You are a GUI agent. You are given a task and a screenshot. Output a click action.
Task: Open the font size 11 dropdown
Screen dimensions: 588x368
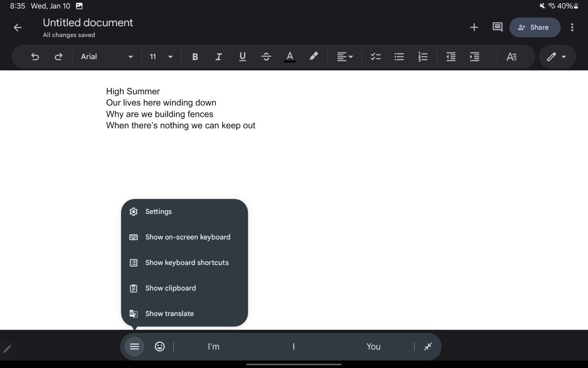pos(161,56)
